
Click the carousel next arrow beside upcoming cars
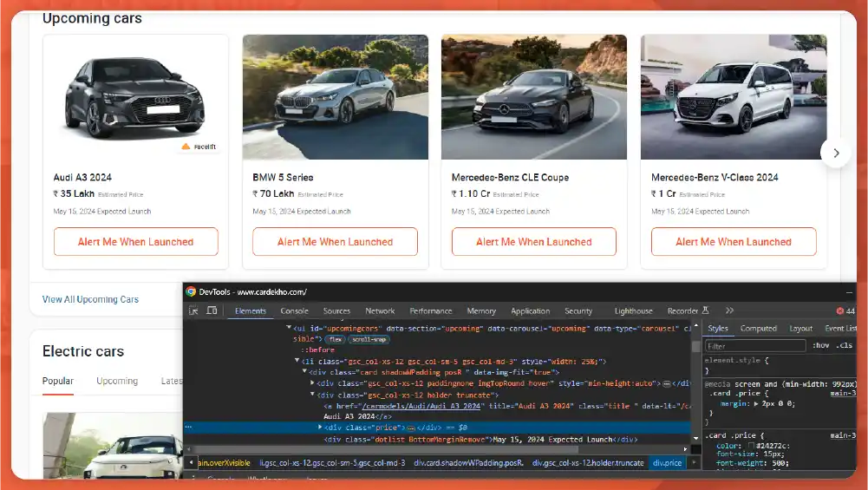(836, 153)
